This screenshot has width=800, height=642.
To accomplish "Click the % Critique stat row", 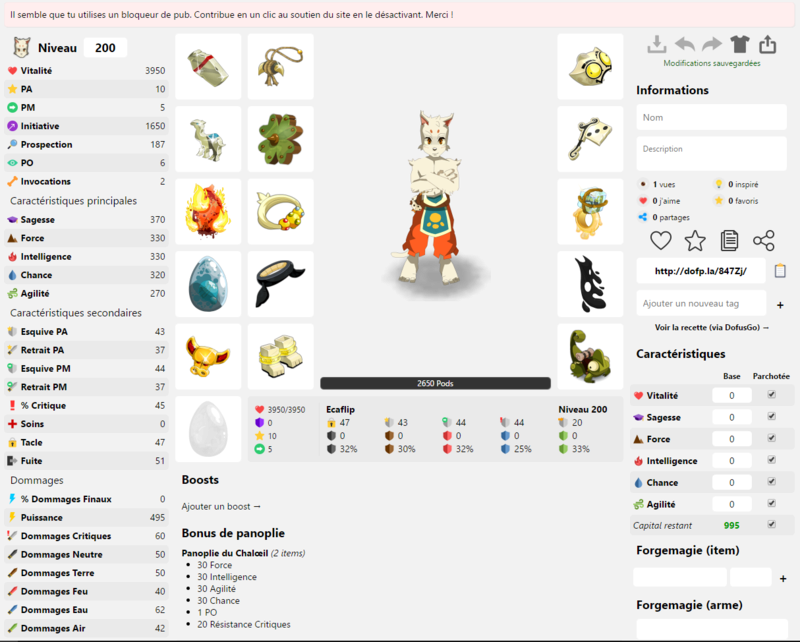I will pos(86,406).
